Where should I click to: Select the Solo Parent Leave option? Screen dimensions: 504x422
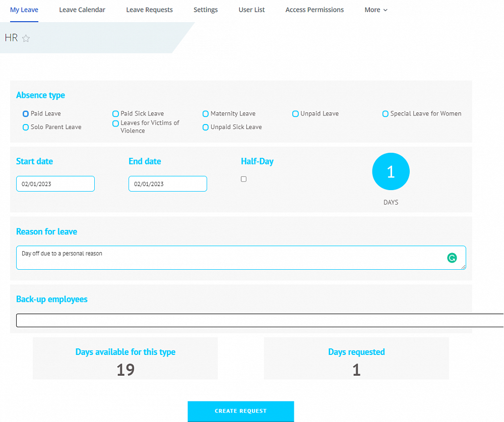point(25,127)
